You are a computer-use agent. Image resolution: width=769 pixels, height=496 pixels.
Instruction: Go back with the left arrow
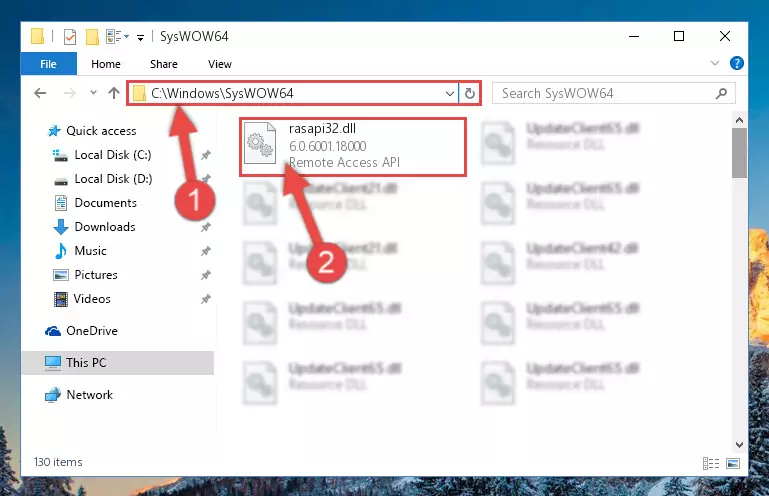[40, 93]
